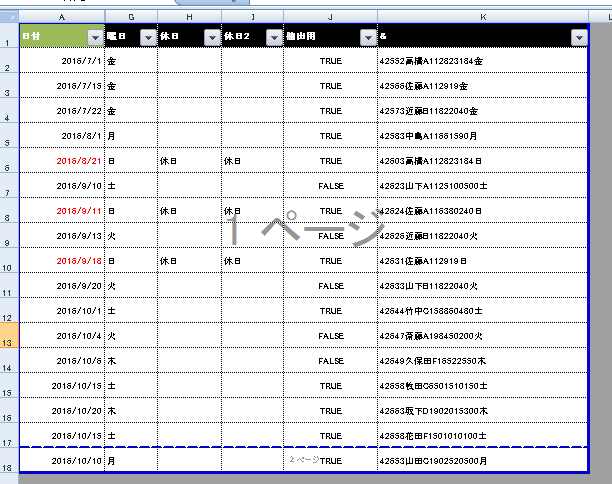This screenshot has width=612, height=484.
Task: Select column I header
Action: pyautogui.click(x=253, y=17)
